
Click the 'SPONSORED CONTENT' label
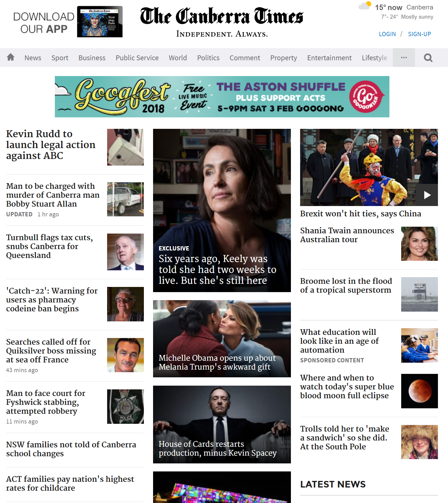pyautogui.click(x=332, y=360)
